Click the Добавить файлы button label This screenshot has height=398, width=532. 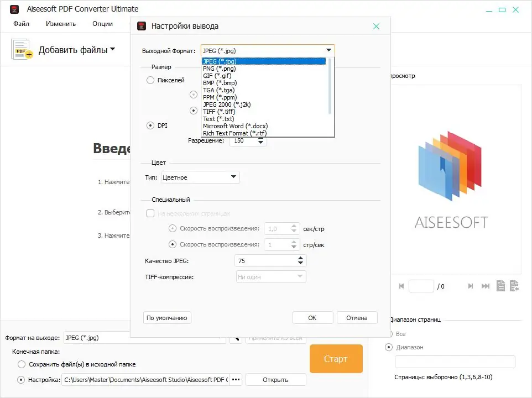click(x=73, y=50)
